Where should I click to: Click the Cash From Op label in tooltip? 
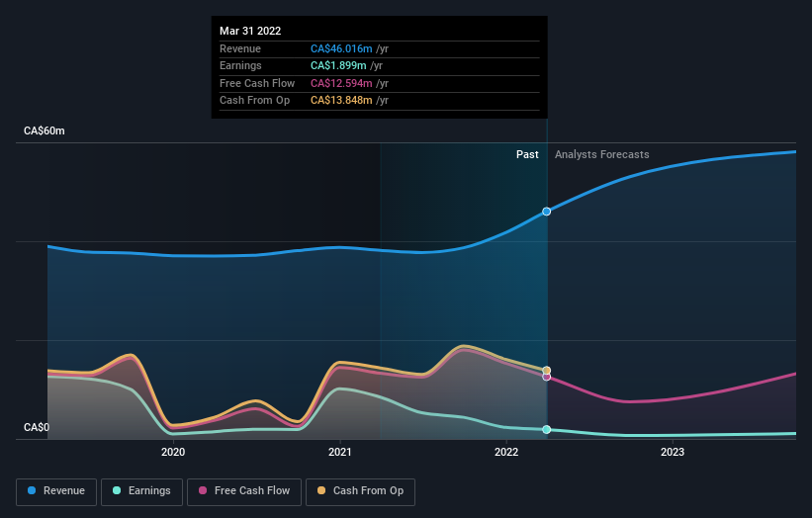pos(254,101)
